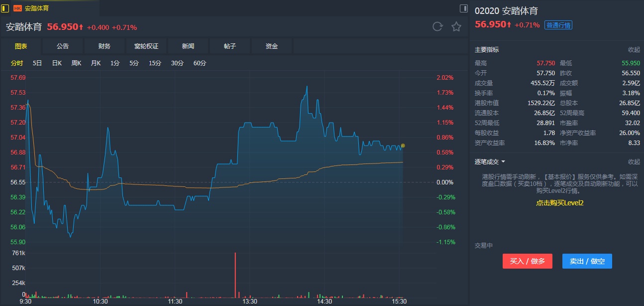Collapse the 逐笔成交 section via 收起
The width and height of the screenshot is (644, 306).
634,162
